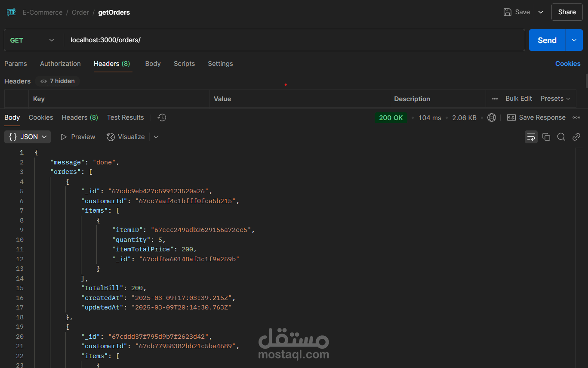Expand the Send button dropdown arrow
Image resolution: width=588 pixels, height=368 pixels.
point(574,40)
